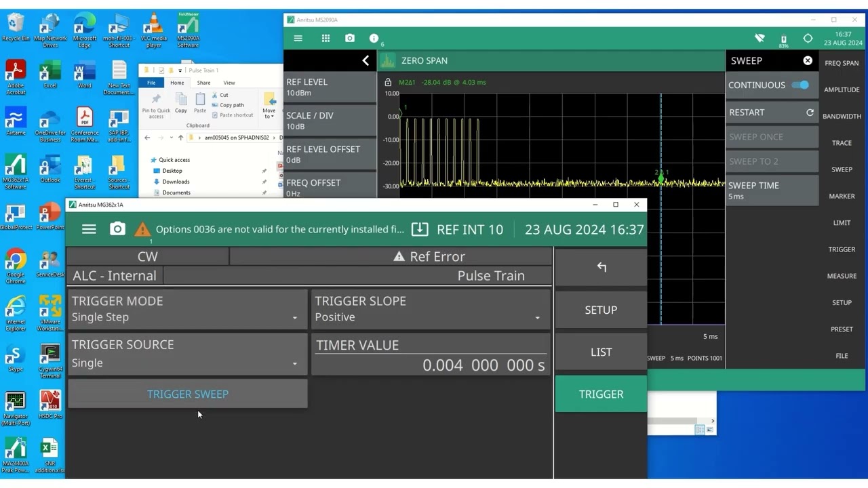Viewport: 868px width, 488px height.
Task: Click the back arrow button in MG362x1A
Action: tap(601, 267)
